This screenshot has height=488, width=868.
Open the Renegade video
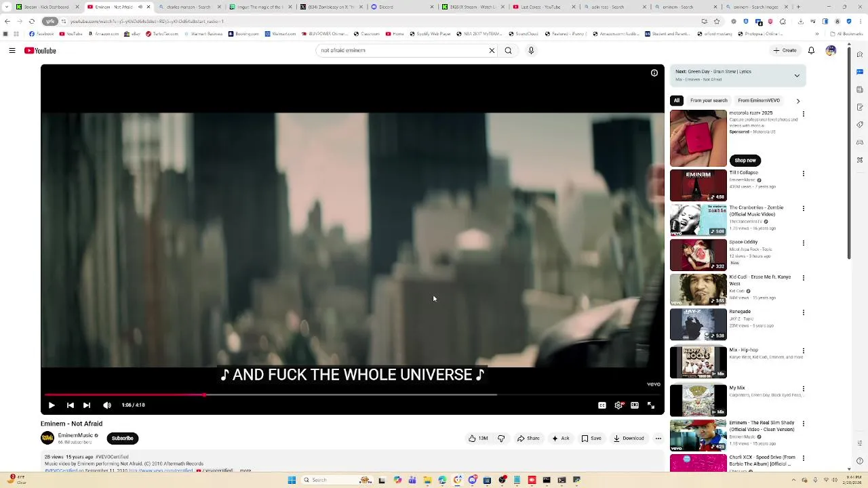tap(698, 325)
